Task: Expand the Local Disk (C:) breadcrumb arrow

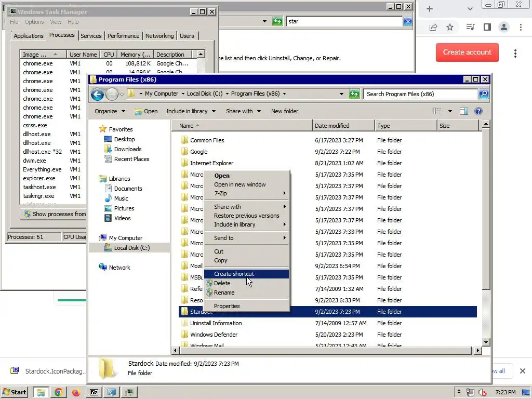Action: click(x=227, y=94)
